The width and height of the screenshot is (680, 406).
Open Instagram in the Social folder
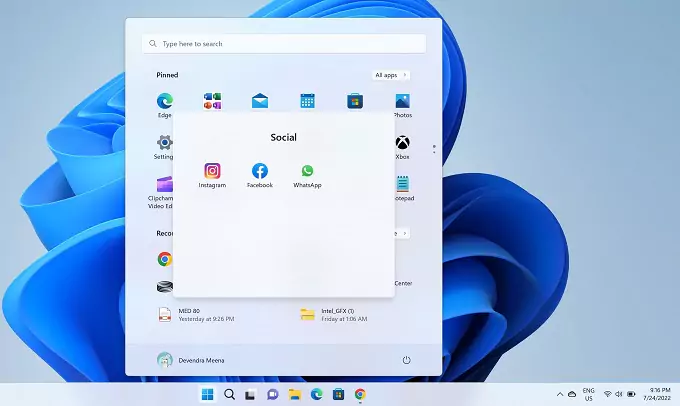pyautogui.click(x=212, y=175)
